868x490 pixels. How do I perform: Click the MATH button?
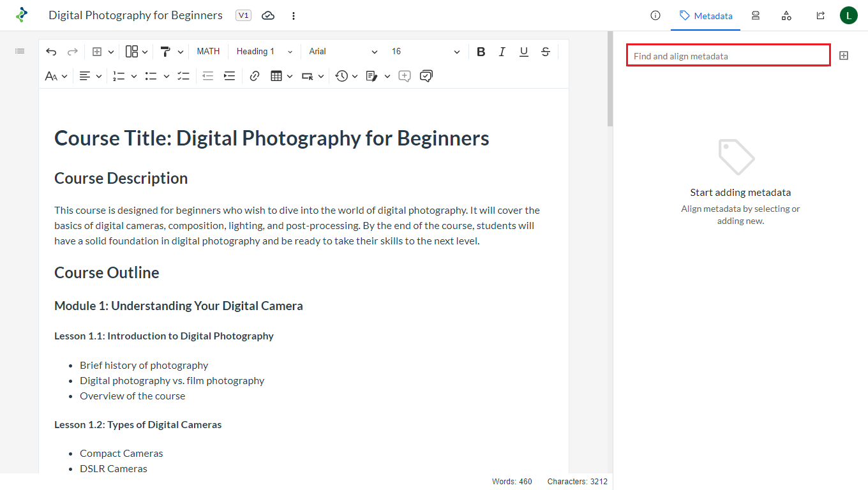[x=208, y=52]
